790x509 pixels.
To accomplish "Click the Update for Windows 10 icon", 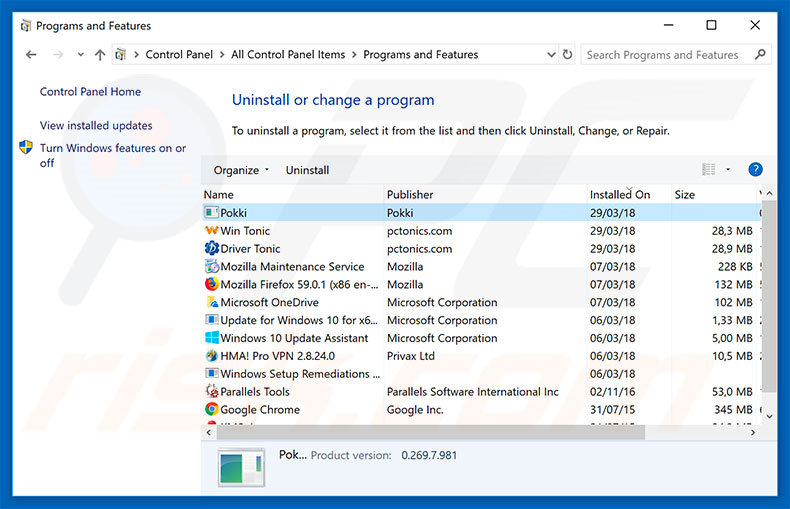I will coord(211,320).
